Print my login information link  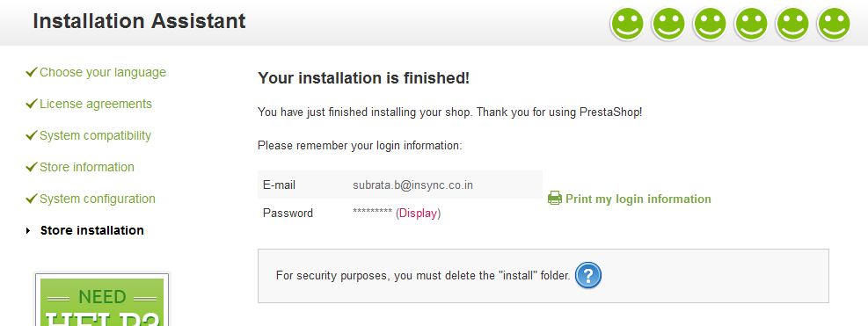(638, 199)
